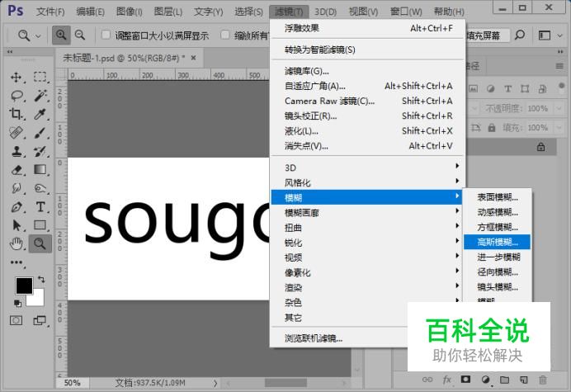Open the layers panel menu icon

pyautogui.click(x=559, y=66)
